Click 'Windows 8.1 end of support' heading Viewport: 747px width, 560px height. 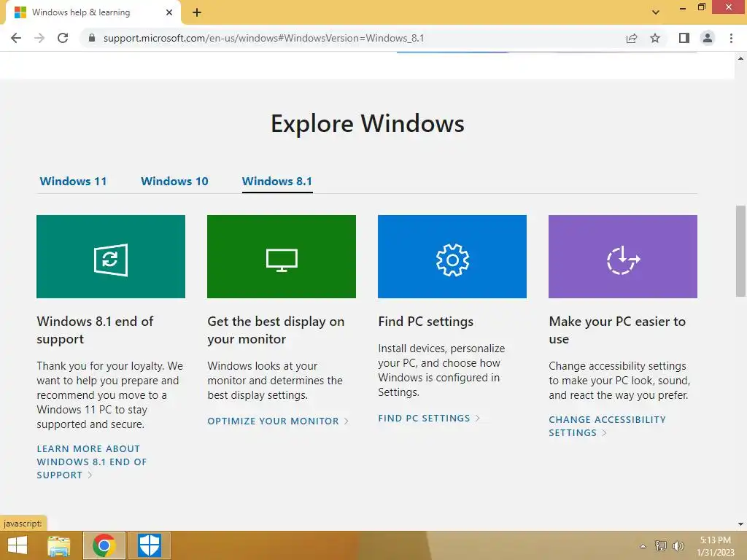95,330
